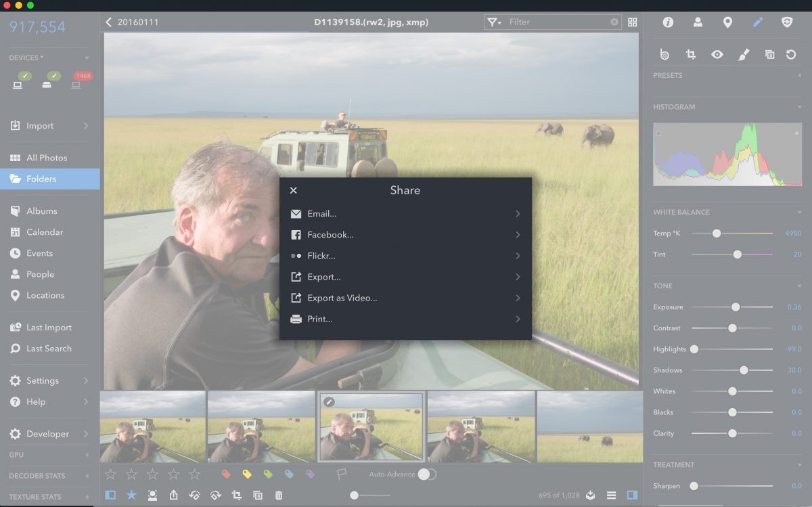Expand the Import submenu chevron
The height and width of the screenshot is (507, 812).
(86, 126)
